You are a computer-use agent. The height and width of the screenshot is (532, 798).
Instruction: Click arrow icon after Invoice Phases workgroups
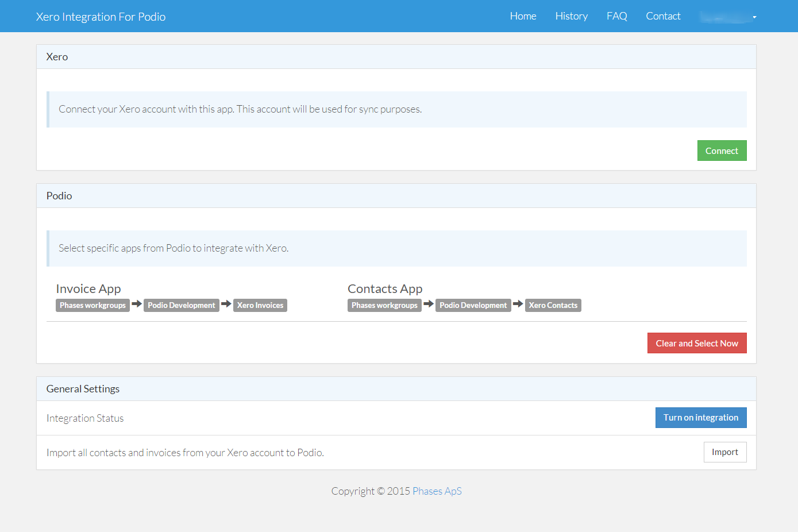point(137,304)
